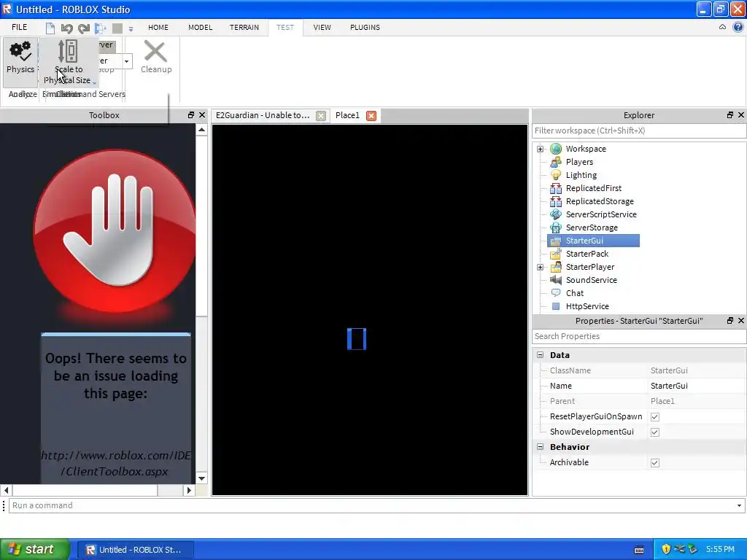Open the FILE menu
The height and width of the screenshot is (560, 747).
point(20,27)
